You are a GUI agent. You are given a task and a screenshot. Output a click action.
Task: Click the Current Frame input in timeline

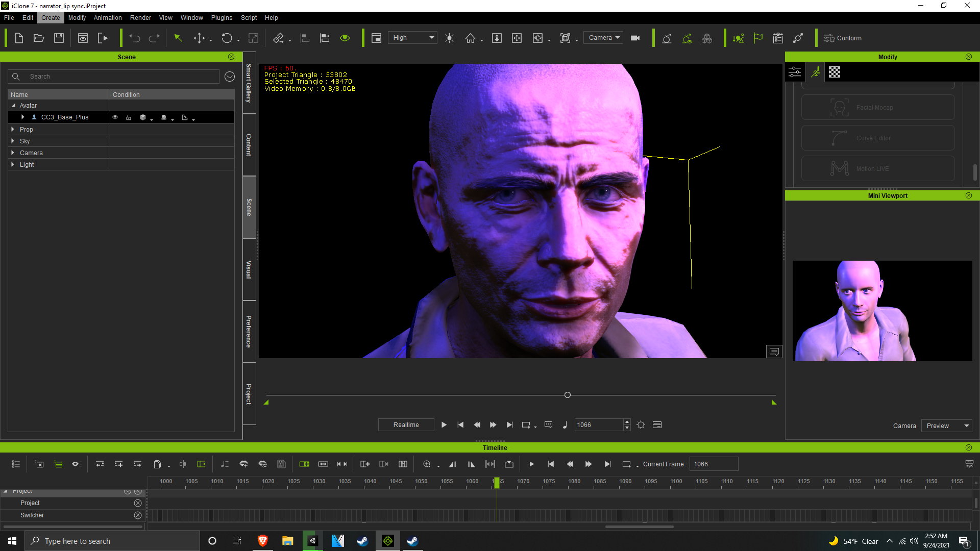[714, 464]
